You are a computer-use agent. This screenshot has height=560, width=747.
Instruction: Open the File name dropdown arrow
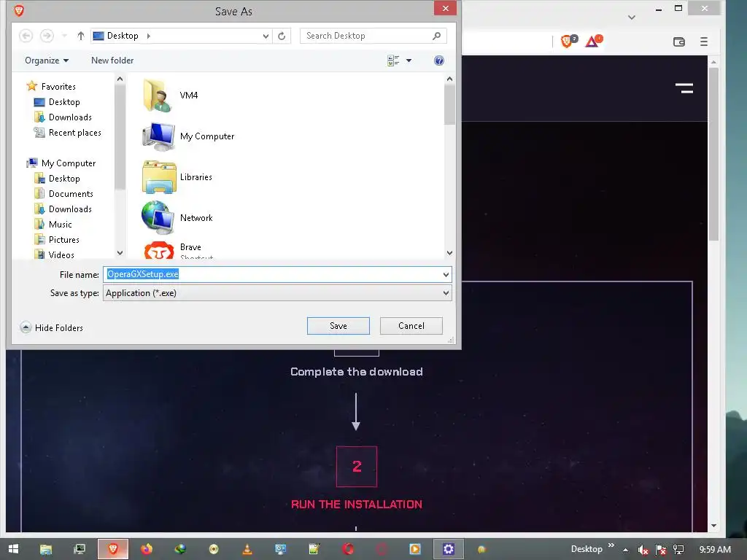pos(446,274)
